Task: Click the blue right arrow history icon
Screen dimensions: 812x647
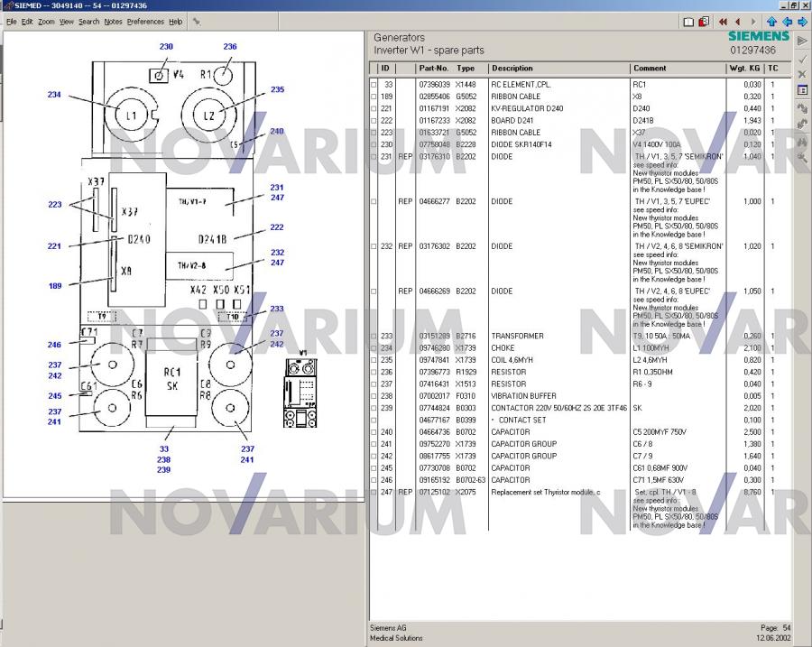Action: point(802,22)
